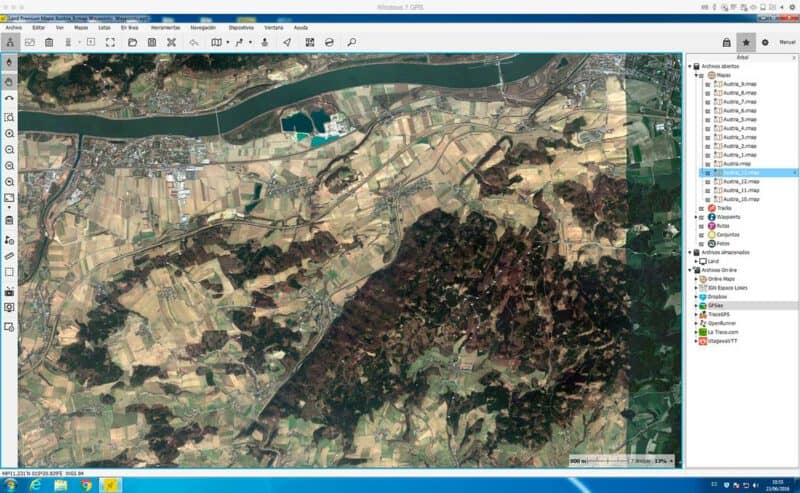
Task: Select the GPSies entry in tree
Action: click(x=715, y=306)
